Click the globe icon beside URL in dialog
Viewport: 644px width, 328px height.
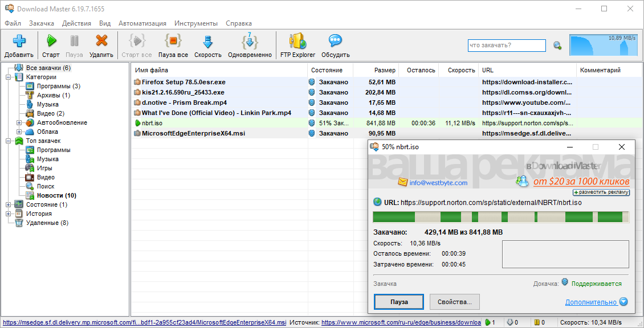coord(377,202)
